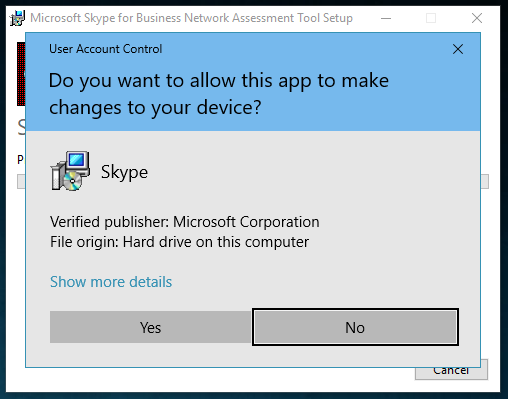This screenshot has height=399, width=508.
Task: Select the Skype app name label
Action: click(x=124, y=172)
